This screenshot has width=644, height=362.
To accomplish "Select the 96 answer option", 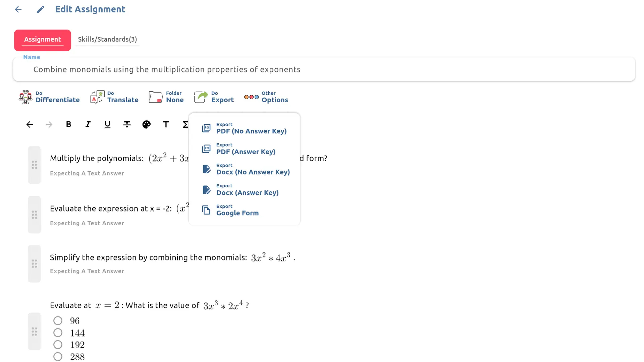I will pos(58,321).
